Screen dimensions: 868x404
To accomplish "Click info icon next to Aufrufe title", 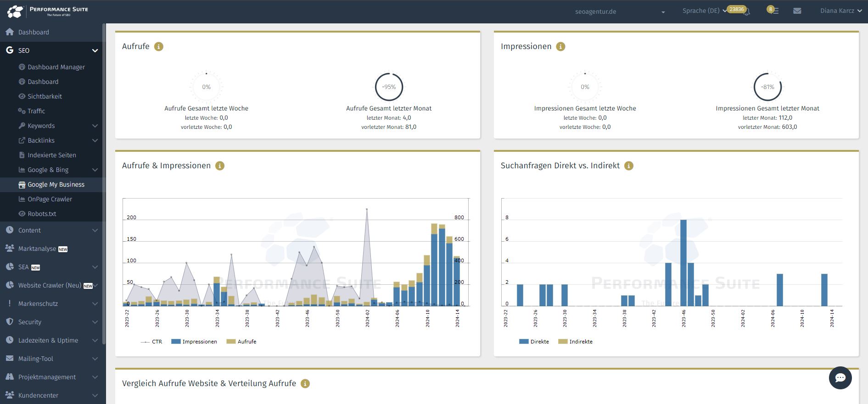I will (x=159, y=47).
